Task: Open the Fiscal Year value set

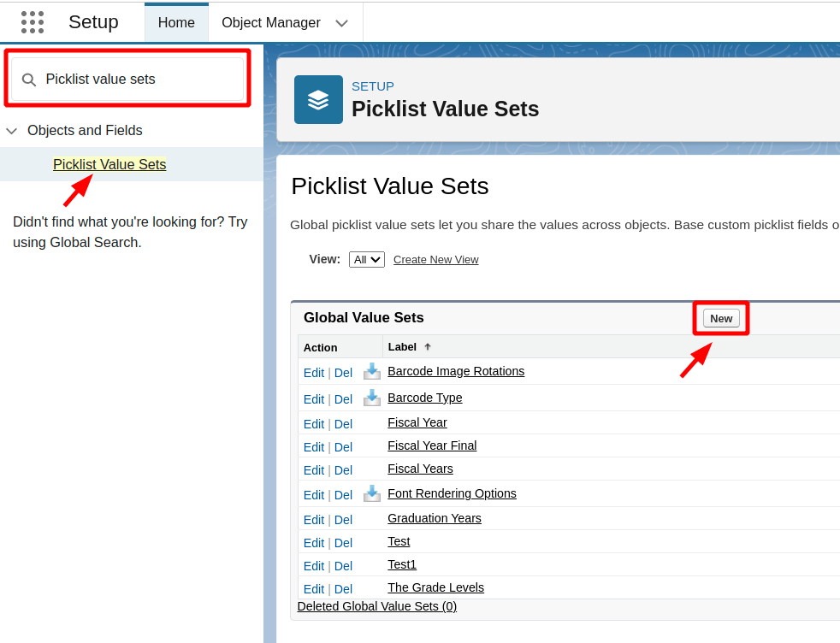Action: click(417, 422)
